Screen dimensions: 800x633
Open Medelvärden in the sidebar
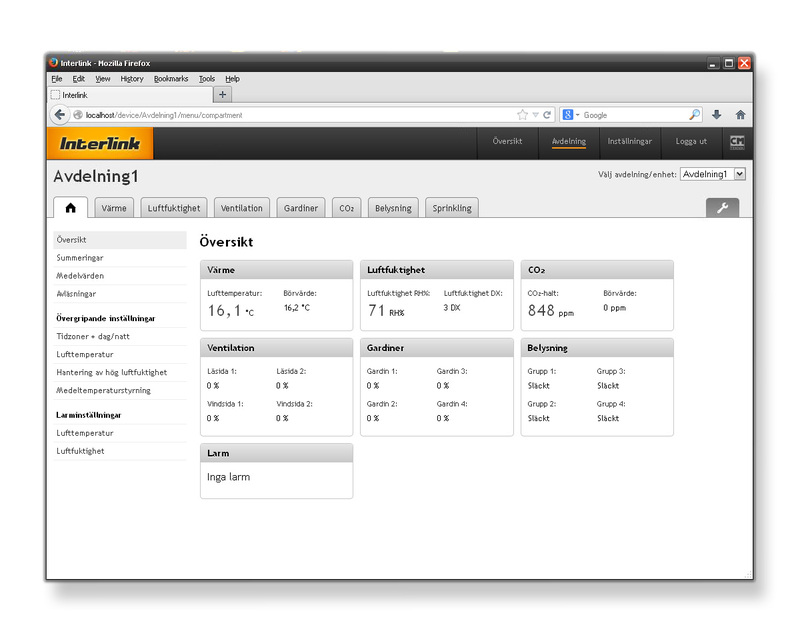[x=120, y=275]
